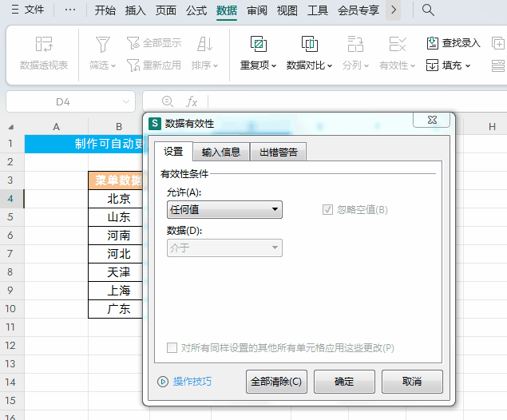This screenshot has height=420, width=507.
Task: Click the 重新应用 reapply filter icon
Action: pos(133,65)
